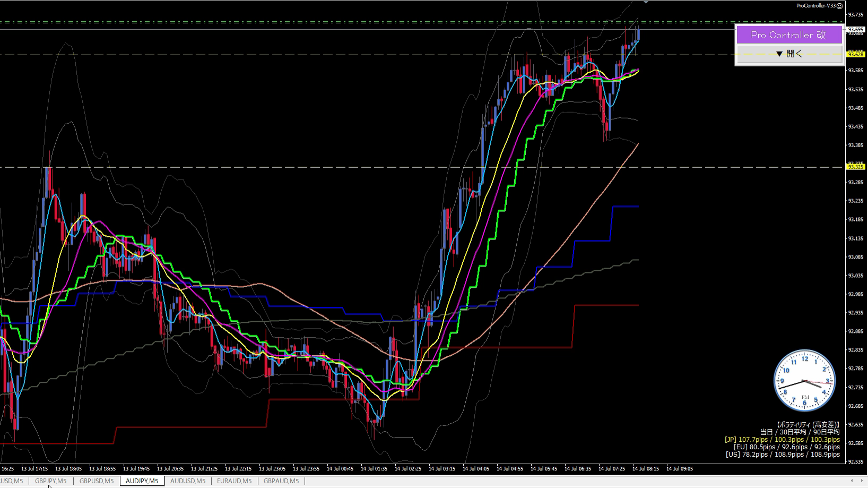Open the AUDUSD,M5 chart tab

[188, 481]
